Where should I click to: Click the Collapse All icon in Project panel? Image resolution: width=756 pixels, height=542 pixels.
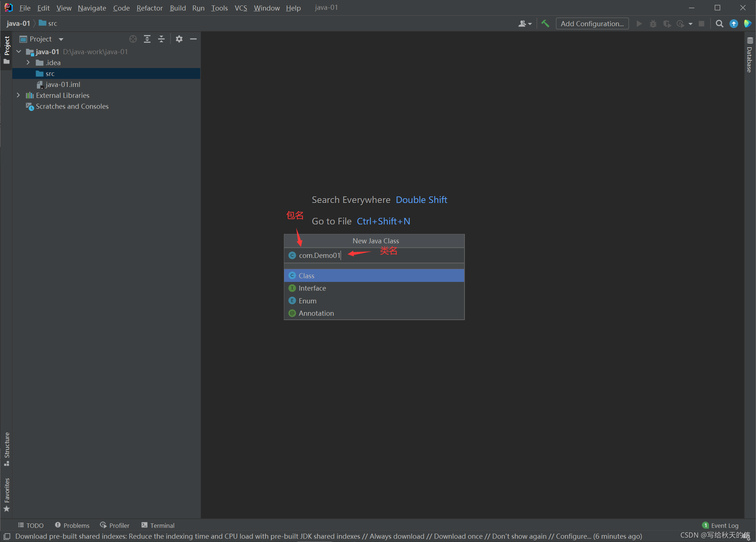pos(161,39)
